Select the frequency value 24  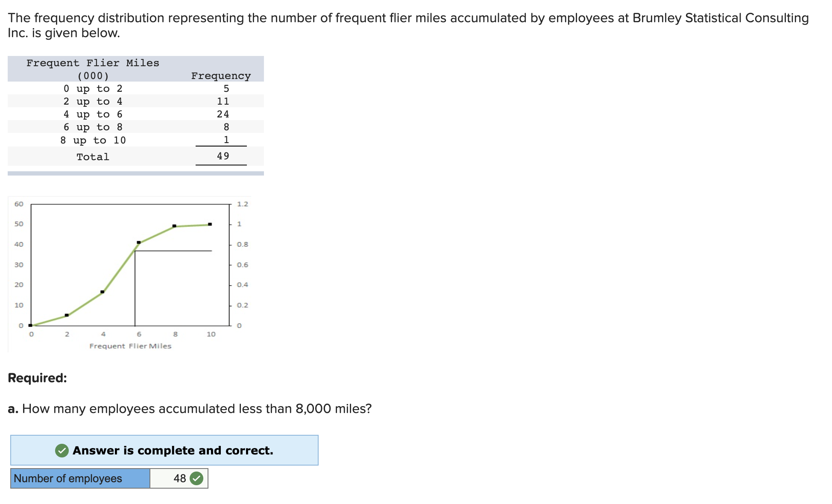click(224, 114)
